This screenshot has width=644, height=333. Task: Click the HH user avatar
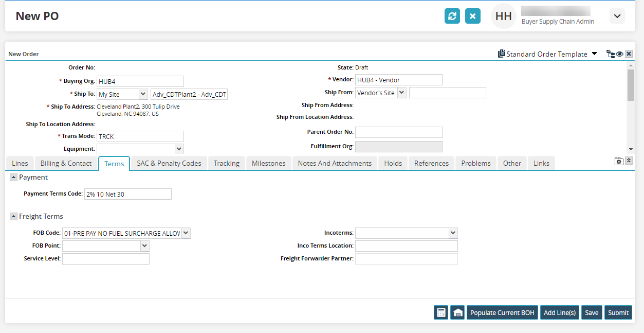tap(504, 16)
